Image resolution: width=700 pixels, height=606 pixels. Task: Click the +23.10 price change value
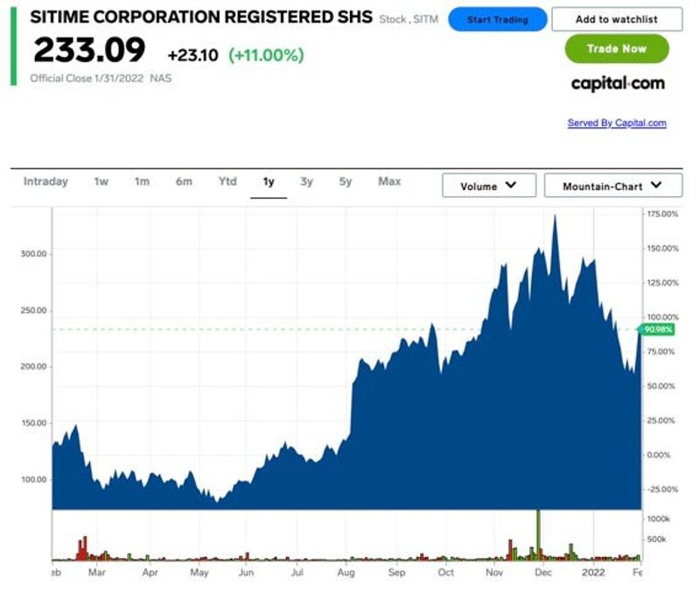pos(192,55)
